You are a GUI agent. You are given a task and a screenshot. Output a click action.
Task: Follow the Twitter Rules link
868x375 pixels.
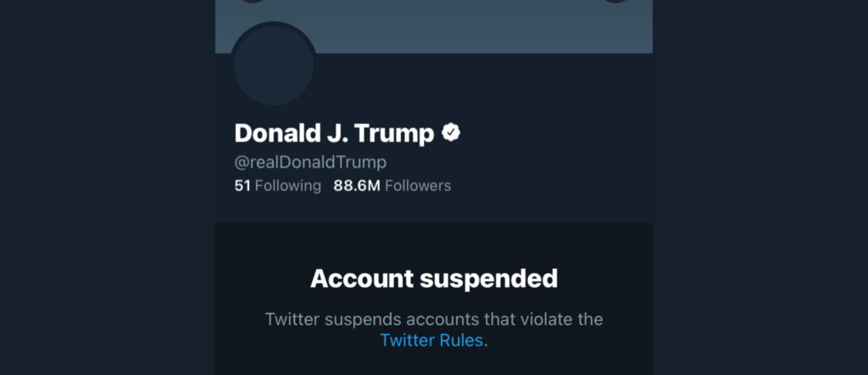coord(433,340)
